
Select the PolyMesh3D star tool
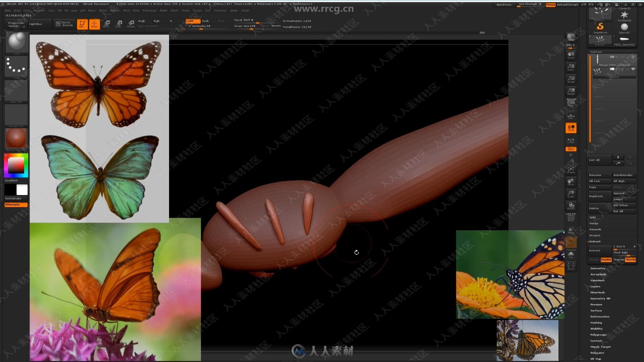click(x=624, y=15)
